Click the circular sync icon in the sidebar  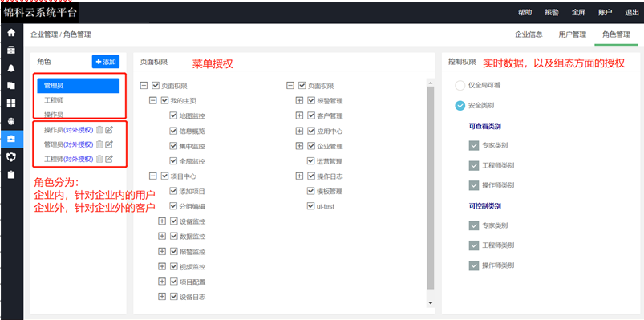(11, 156)
